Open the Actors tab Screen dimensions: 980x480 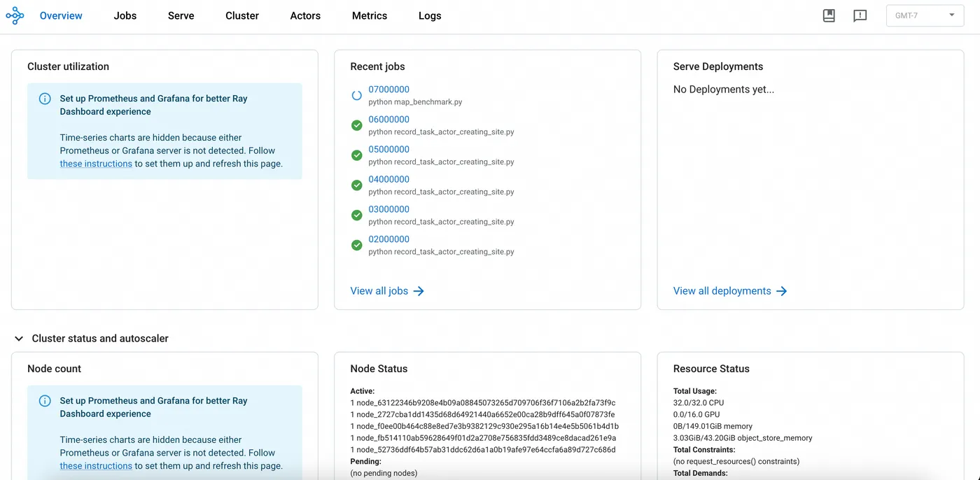[x=305, y=15]
